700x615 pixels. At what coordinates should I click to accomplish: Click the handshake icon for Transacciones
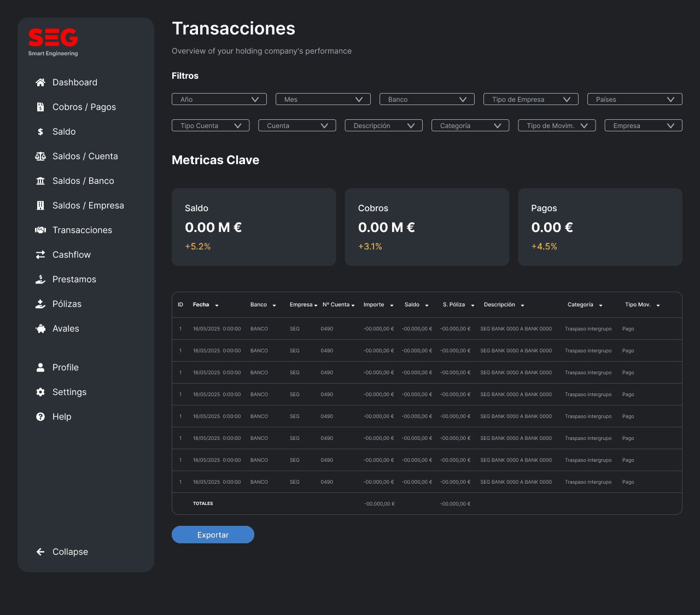click(x=40, y=230)
